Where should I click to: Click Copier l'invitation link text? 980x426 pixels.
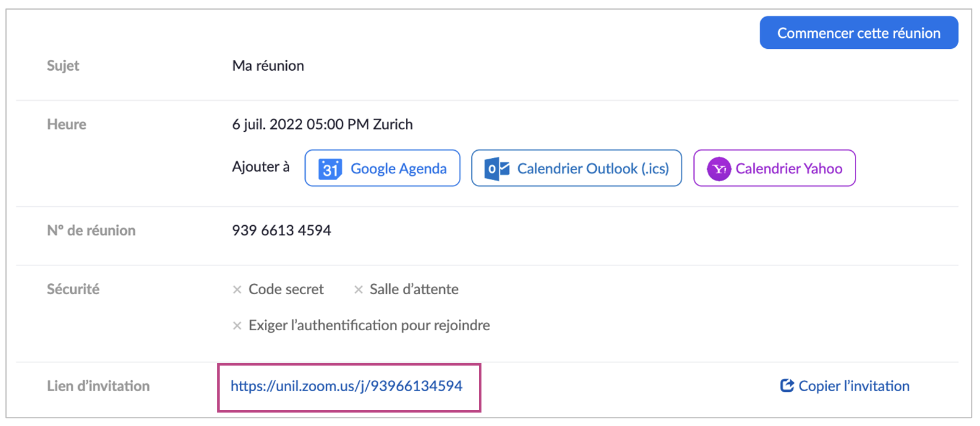pyautogui.click(x=854, y=386)
